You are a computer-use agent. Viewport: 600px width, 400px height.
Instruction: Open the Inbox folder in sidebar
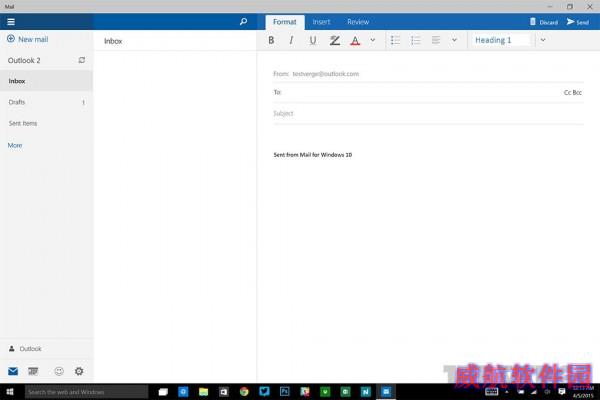coord(46,81)
